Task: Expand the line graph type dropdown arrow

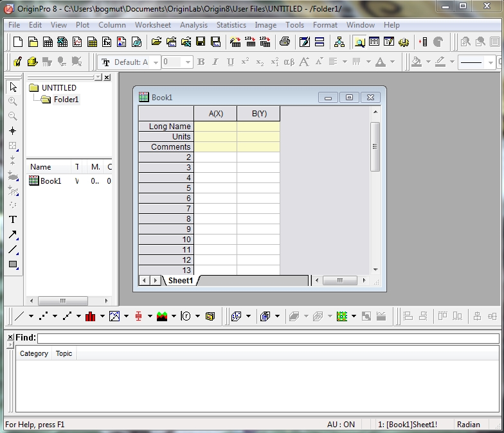Action: pyautogui.click(x=31, y=316)
